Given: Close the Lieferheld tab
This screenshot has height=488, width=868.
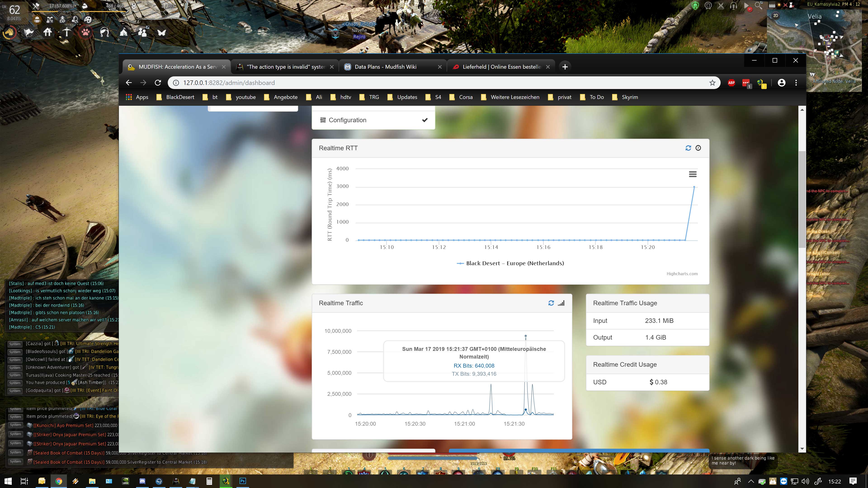Looking at the screenshot, I should (x=548, y=67).
